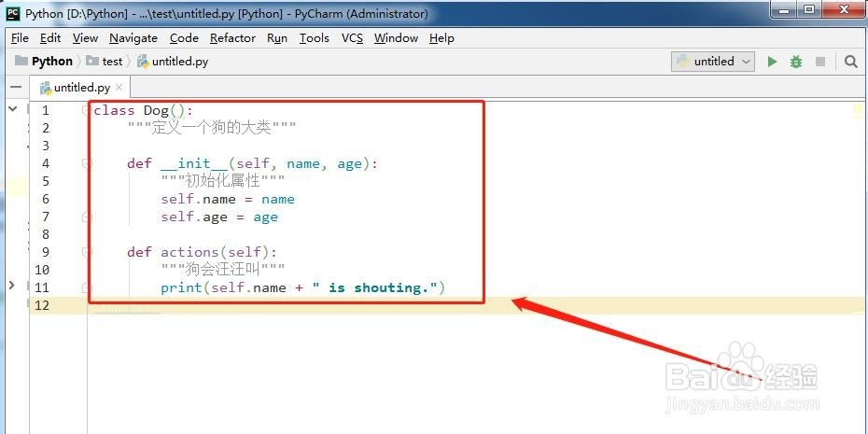
Task: Open the Tools menu
Action: (315, 38)
